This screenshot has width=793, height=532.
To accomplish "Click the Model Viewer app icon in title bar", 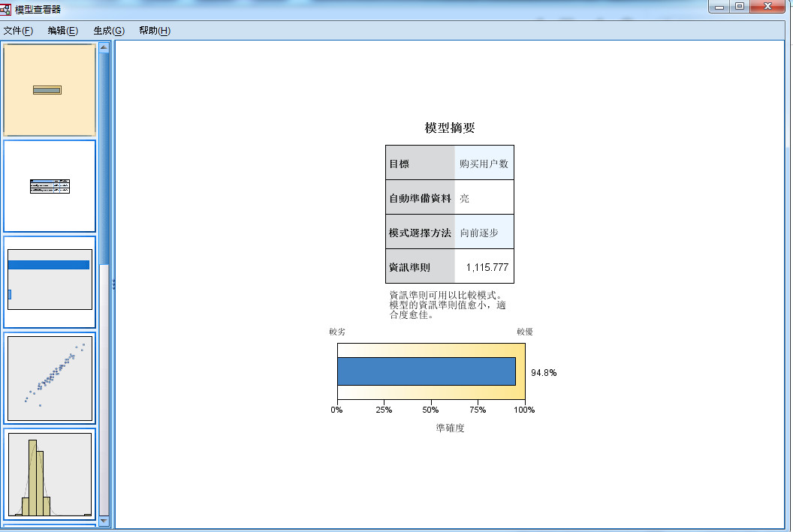I will pyautogui.click(x=5, y=8).
